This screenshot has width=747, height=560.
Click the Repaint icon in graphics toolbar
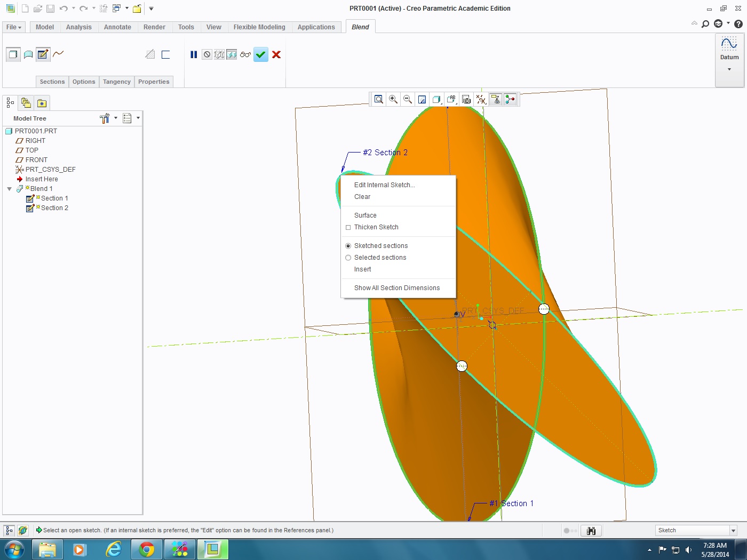click(422, 99)
